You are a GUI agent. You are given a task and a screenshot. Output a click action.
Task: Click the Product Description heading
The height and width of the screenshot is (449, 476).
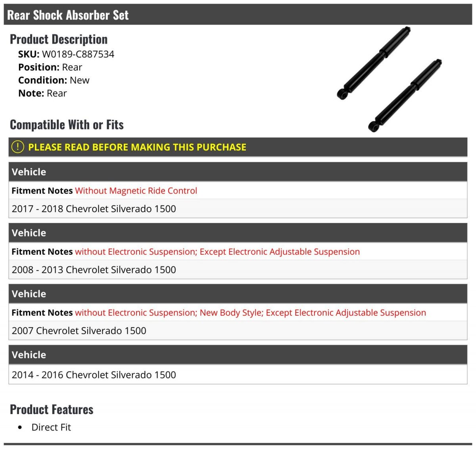coord(59,39)
